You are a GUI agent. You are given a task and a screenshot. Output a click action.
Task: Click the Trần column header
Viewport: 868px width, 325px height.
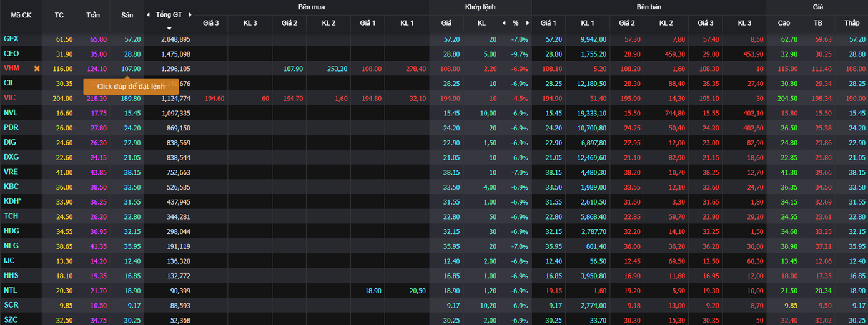(93, 15)
